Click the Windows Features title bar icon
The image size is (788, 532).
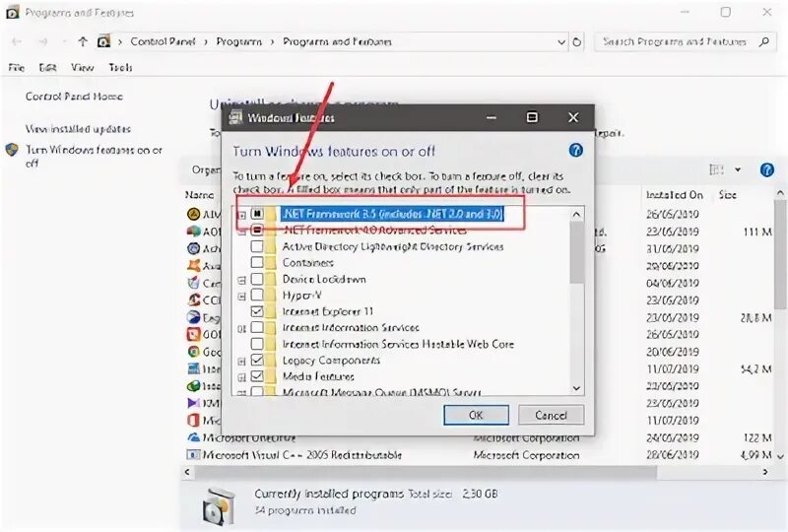[x=235, y=117]
